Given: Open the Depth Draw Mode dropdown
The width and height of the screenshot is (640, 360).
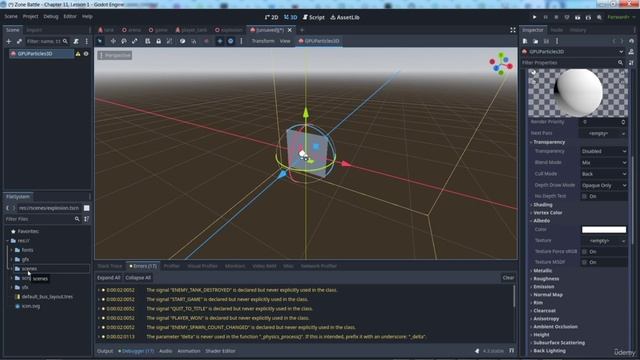Looking at the screenshot, I should point(604,185).
